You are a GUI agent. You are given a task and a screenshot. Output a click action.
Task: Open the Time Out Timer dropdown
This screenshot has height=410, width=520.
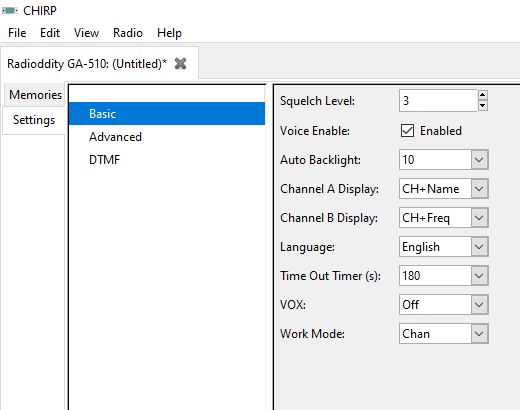pyautogui.click(x=444, y=276)
